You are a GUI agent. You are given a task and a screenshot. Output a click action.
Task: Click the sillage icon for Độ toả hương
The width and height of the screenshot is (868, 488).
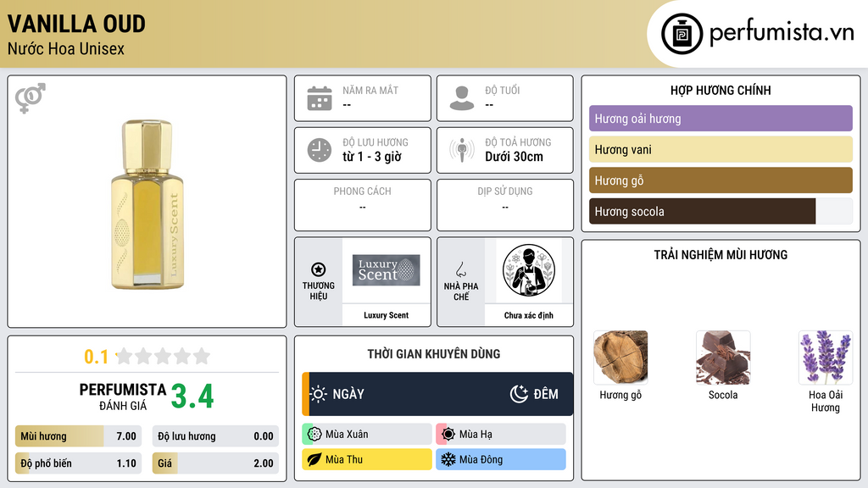[x=462, y=150]
